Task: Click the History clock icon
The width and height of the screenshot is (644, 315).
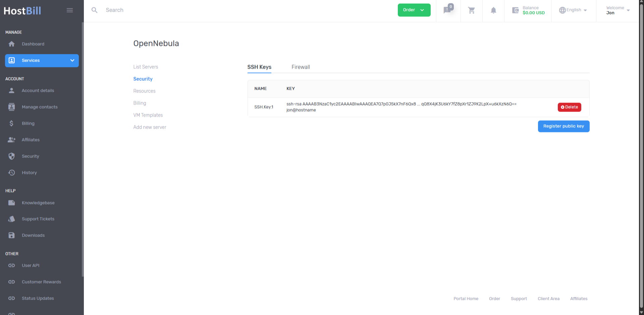Action: pos(12,173)
